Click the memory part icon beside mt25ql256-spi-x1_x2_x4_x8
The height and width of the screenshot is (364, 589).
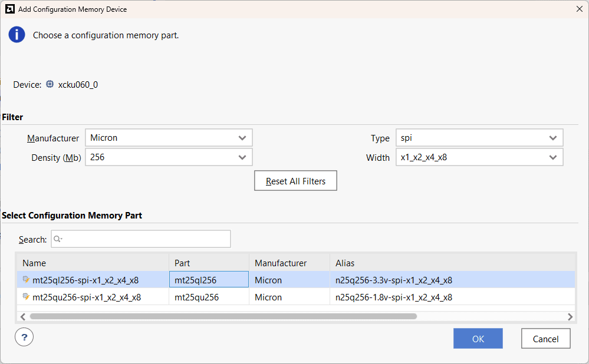[x=26, y=280]
